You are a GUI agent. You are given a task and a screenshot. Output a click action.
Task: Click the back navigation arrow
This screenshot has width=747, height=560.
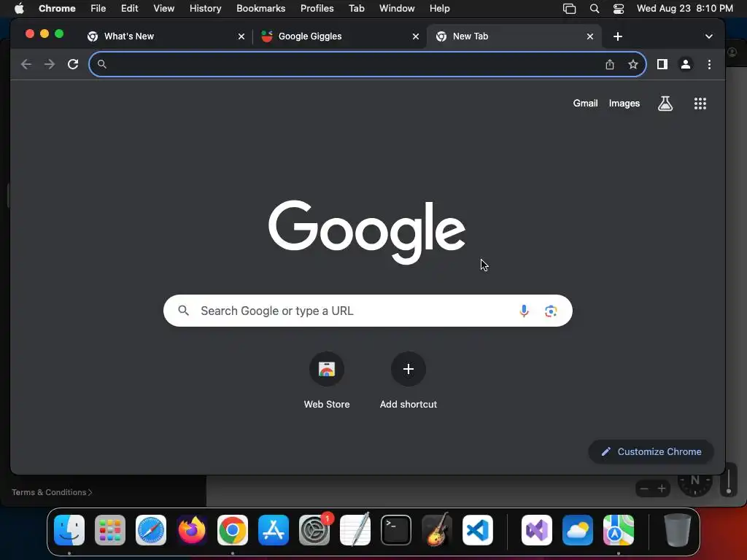26,64
